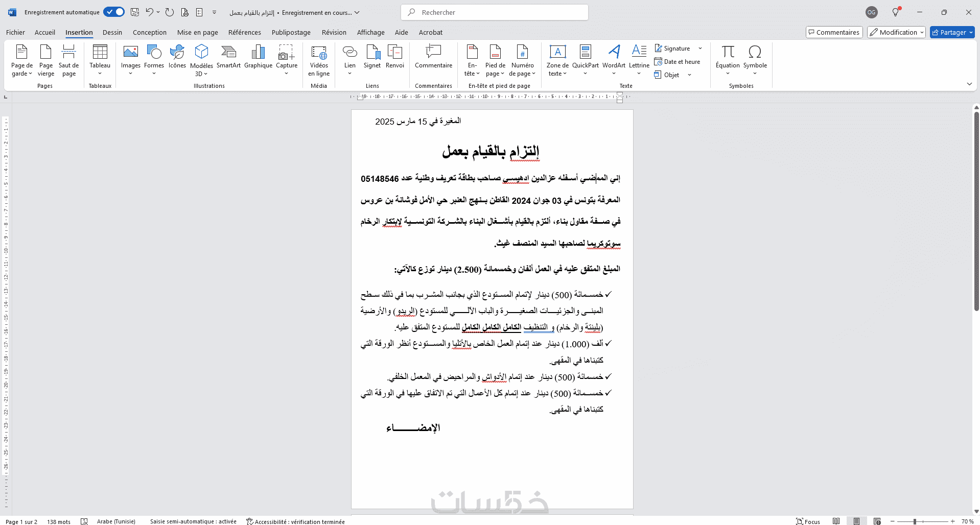Insert a Symbole character
This screenshot has height=525, width=980.
pos(755,60)
